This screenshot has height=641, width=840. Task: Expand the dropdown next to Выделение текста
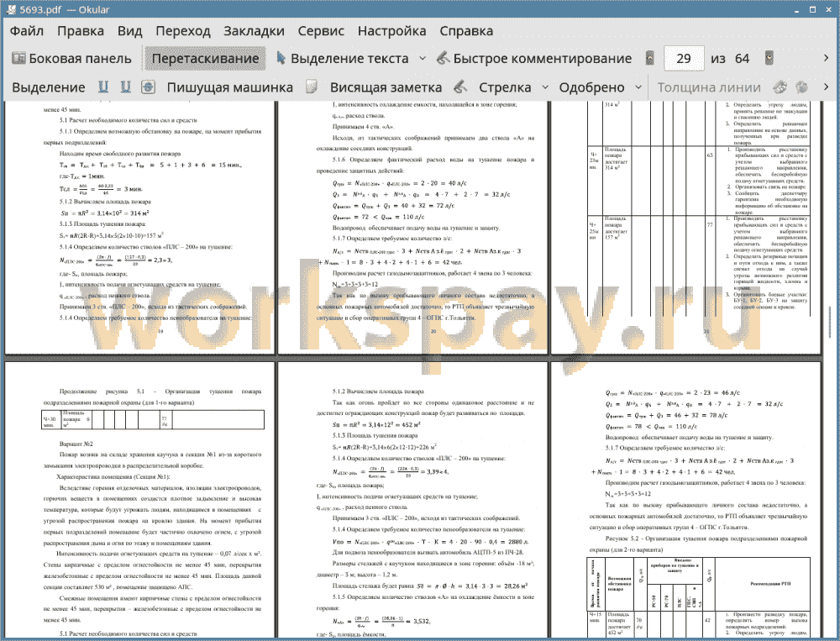[423, 59]
